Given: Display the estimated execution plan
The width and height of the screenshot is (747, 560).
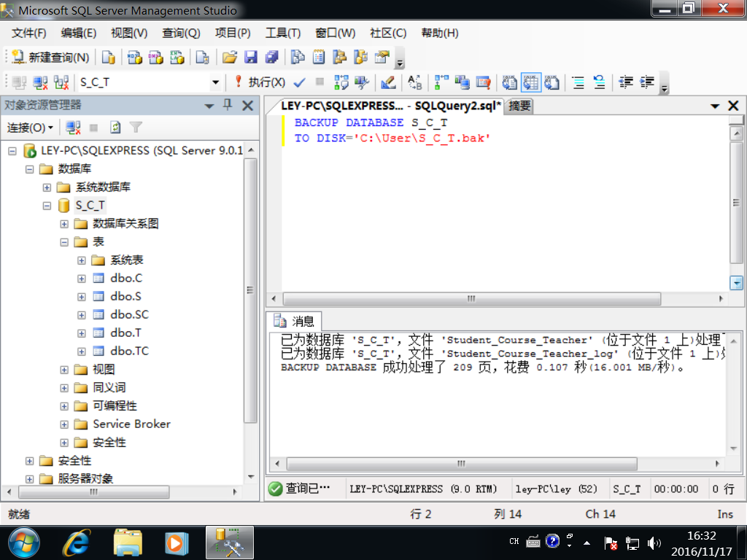Looking at the screenshot, I should tap(341, 82).
